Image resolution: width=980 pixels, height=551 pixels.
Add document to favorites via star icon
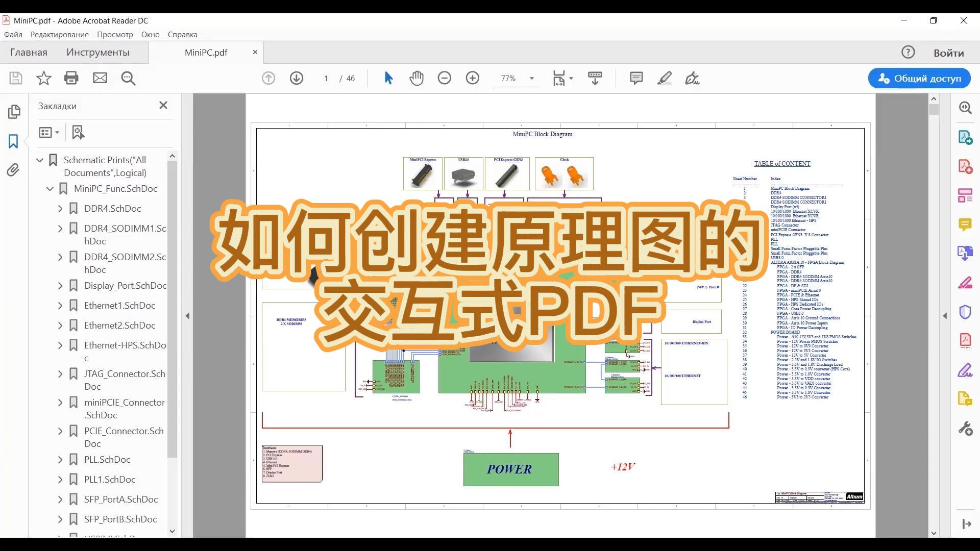(43, 78)
